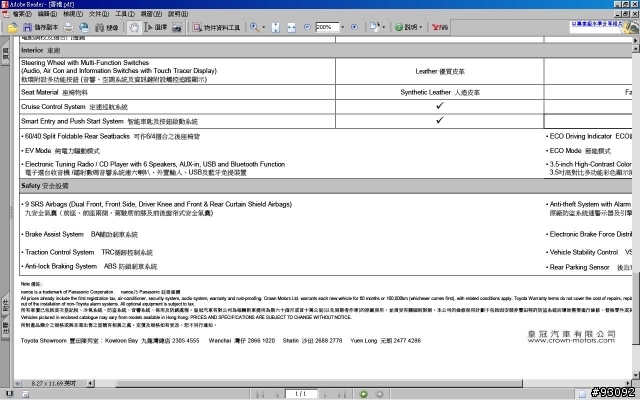Click the page number field showing 1 / 1
This screenshot has width=640, height=400.
(301, 394)
